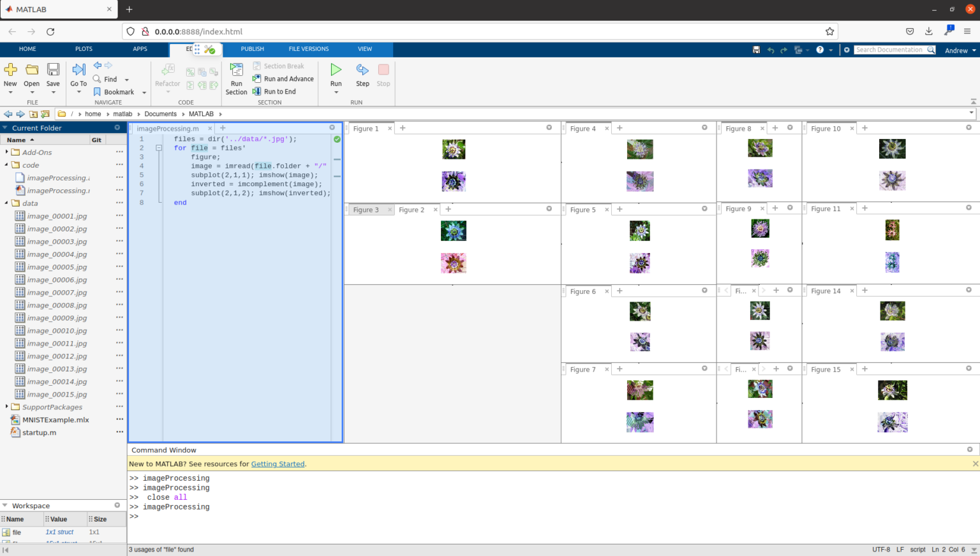
Task: Click the Undo arrow in the quick access bar
Action: (x=771, y=49)
